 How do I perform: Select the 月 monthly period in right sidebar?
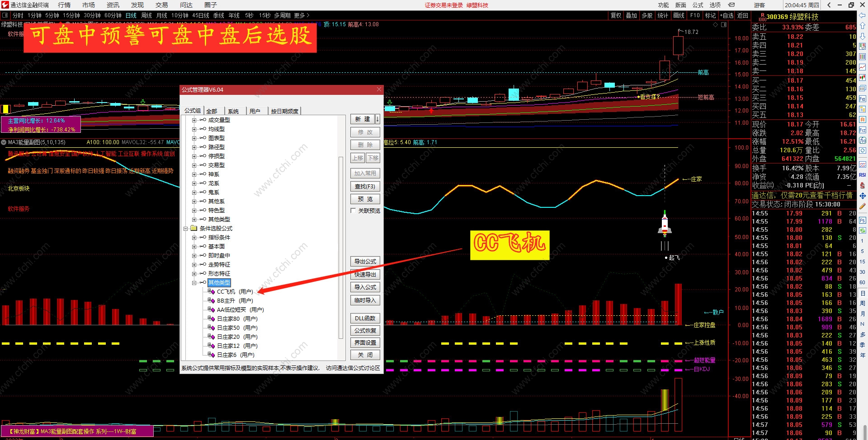[862, 314]
